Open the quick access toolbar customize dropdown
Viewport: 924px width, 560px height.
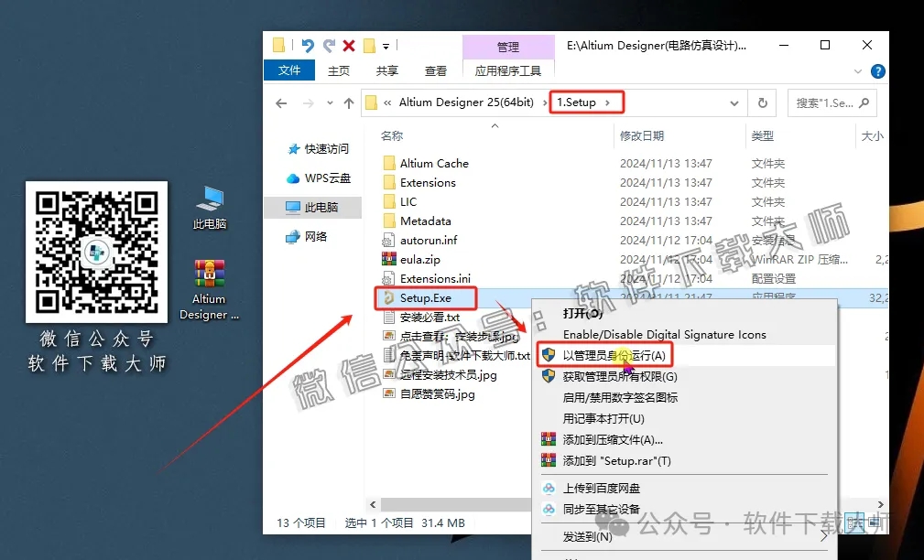point(386,46)
